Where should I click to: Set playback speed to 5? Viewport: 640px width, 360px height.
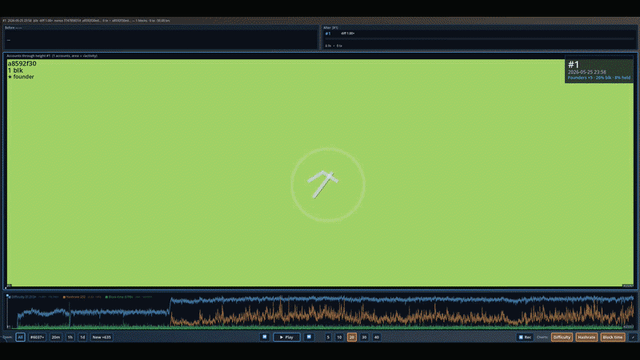click(x=328, y=337)
